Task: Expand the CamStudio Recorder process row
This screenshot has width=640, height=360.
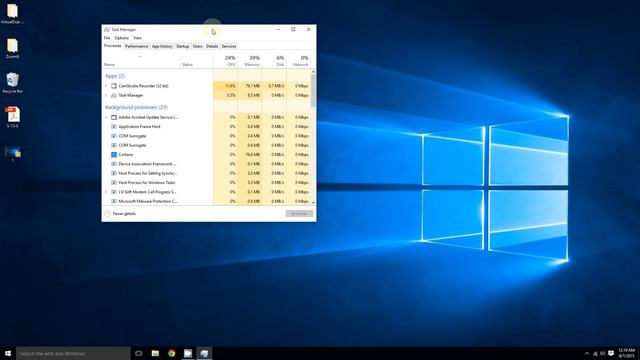Action: (x=106, y=86)
